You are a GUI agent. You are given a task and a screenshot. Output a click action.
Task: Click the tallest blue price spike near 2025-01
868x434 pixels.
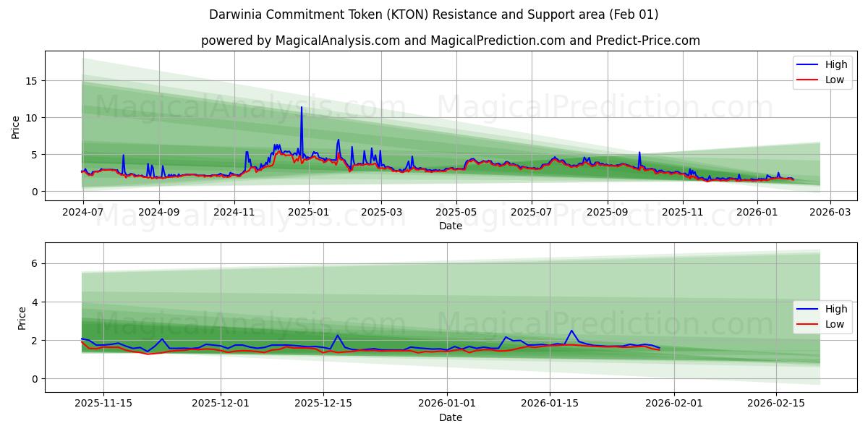tap(302, 109)
